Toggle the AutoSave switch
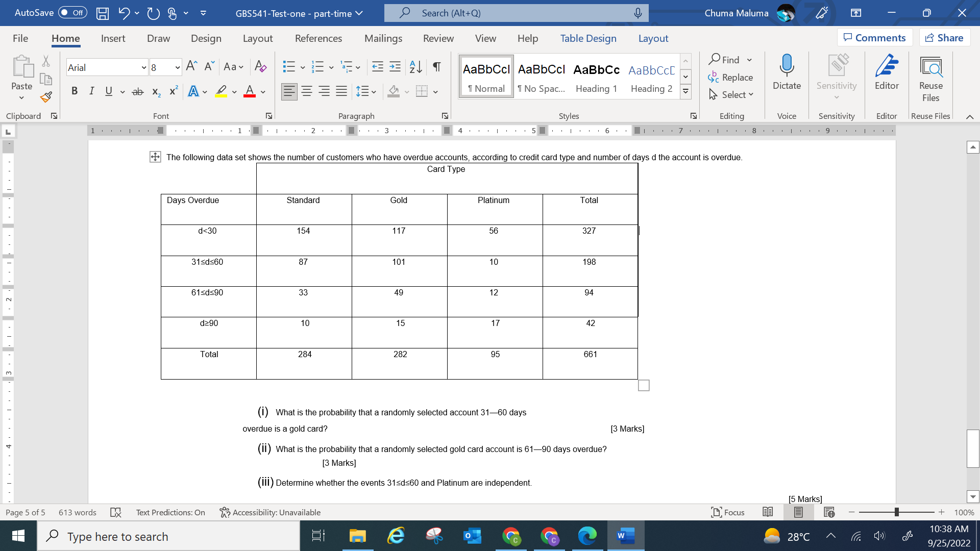Image resolution: width=980 pixels, height=551 pixels. [72, 13]
